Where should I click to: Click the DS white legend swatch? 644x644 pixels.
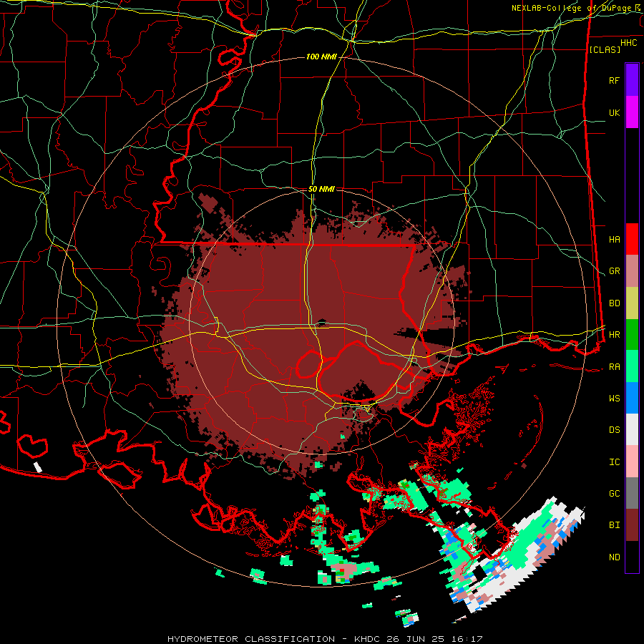pyautogui.click(x=632, y=429)
